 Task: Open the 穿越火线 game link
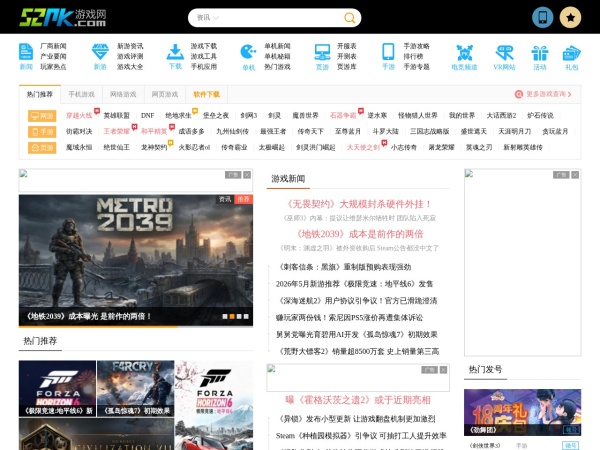pyautogui.click(x=79, y=116)
